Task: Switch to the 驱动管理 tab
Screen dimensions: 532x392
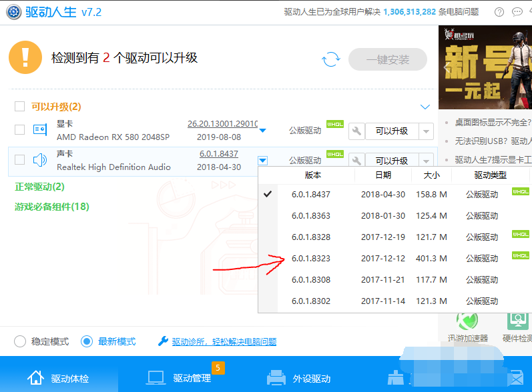Action: tap(182, 378)
